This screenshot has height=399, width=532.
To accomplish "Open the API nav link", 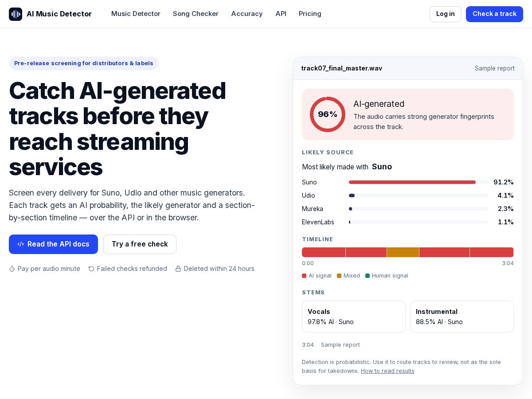I will 281,14.
